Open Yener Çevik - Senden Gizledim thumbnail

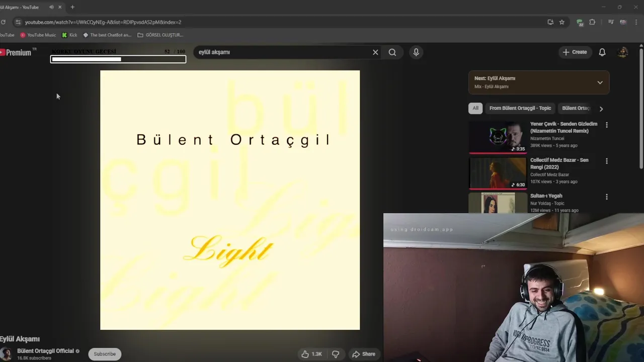tap(498, 137)
